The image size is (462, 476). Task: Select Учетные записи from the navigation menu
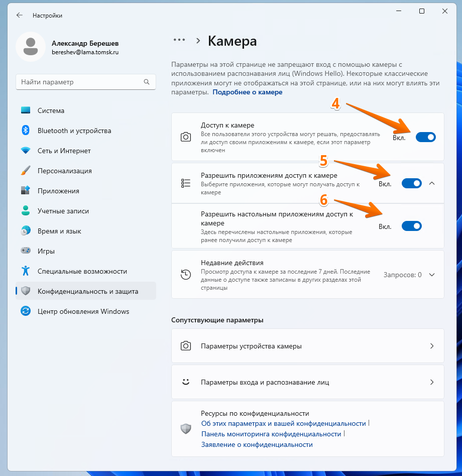pos(26,211)
